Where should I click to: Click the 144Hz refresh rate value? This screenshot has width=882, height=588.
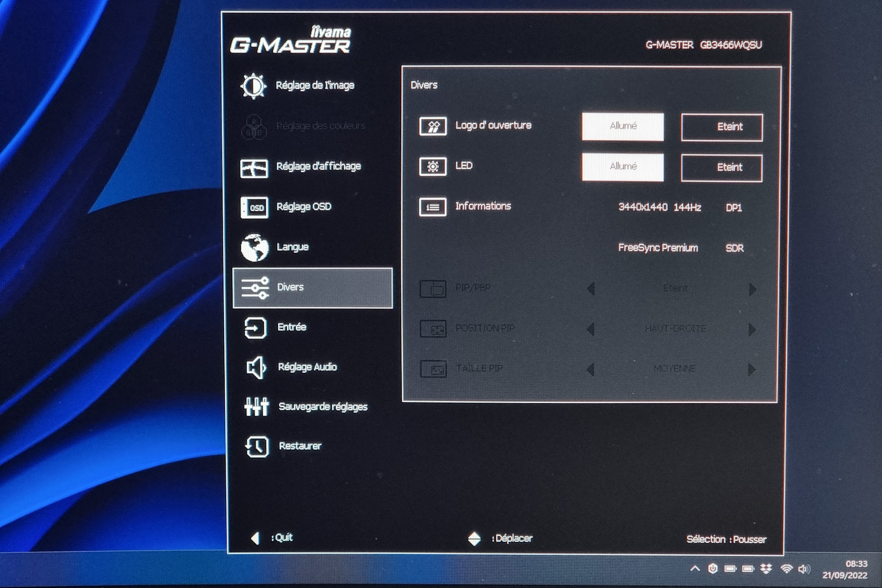click(687, 208)
